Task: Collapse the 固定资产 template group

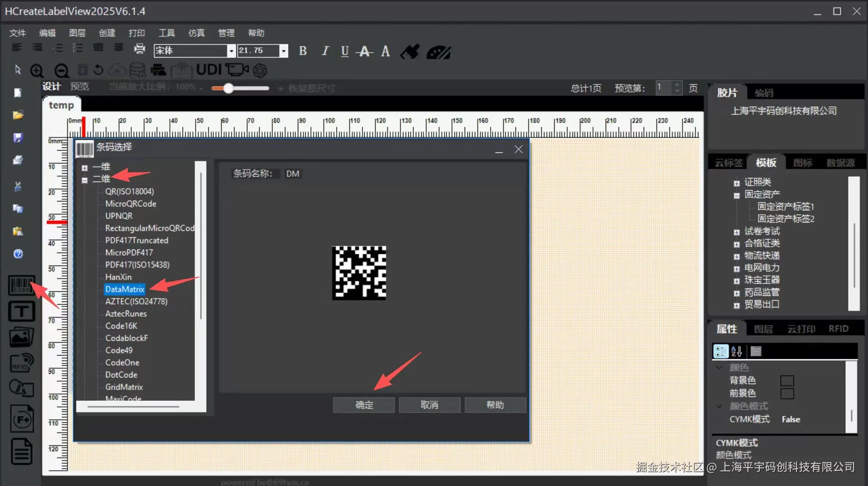Action: point(736,195)
